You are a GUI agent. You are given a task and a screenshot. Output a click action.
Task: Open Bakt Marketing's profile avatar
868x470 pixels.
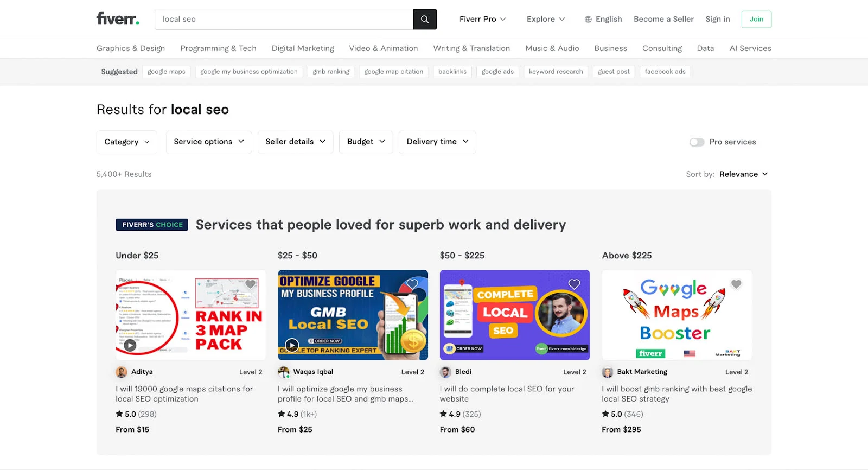[x=608, y=372]
